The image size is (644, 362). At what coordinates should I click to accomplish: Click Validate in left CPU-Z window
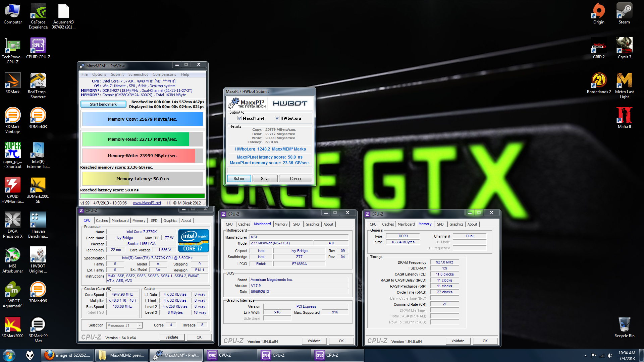pyautogui.click(x=172, y=337)
